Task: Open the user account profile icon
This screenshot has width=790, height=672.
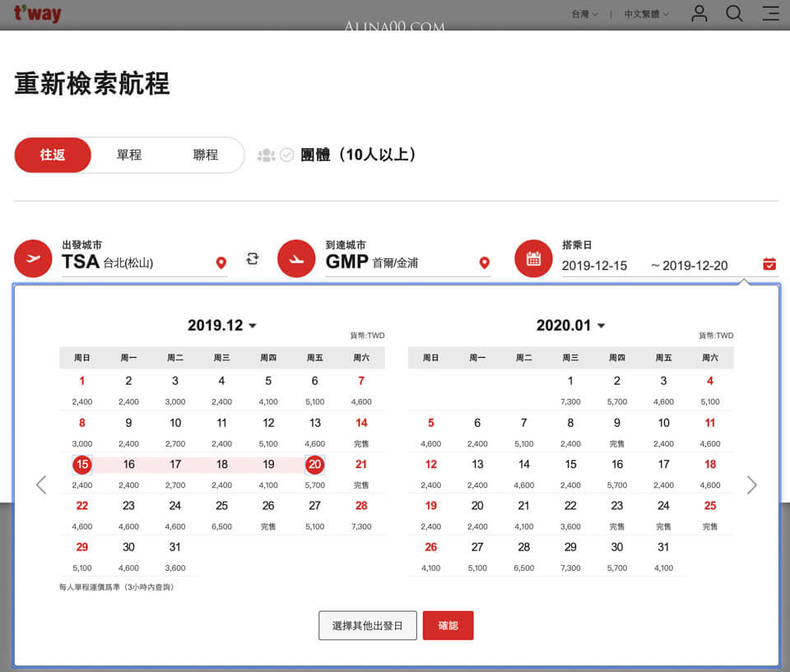Action: tap(699, 14)
